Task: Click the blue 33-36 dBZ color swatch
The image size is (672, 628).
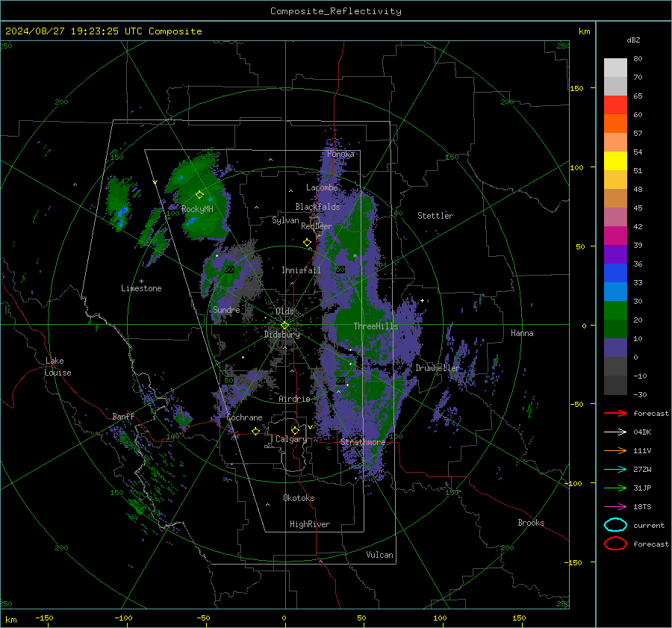Action: click(615, 273)
